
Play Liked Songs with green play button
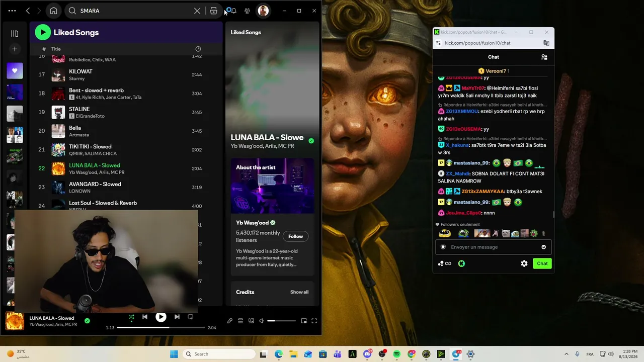[43, 33]
